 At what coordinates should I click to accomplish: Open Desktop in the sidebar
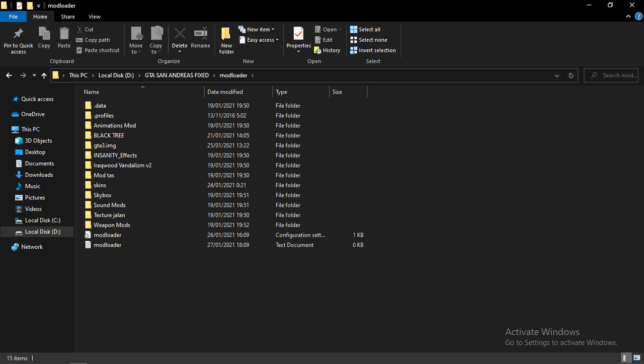click(35, 152)
